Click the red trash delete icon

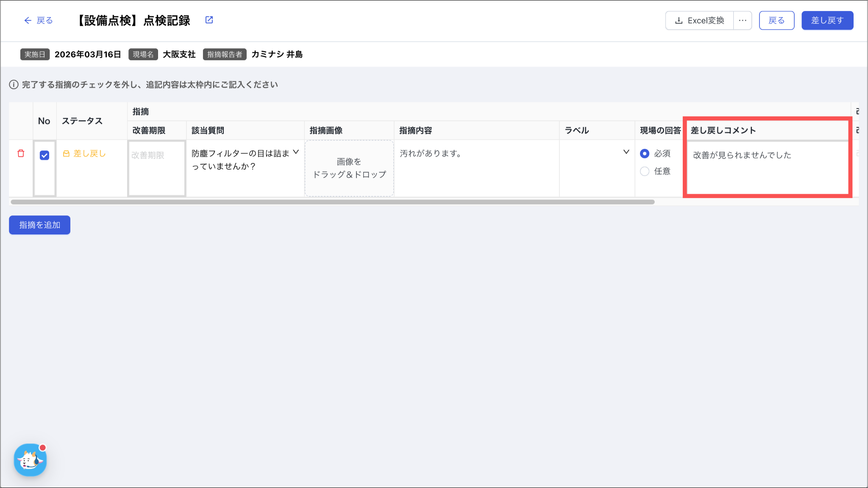21,153
